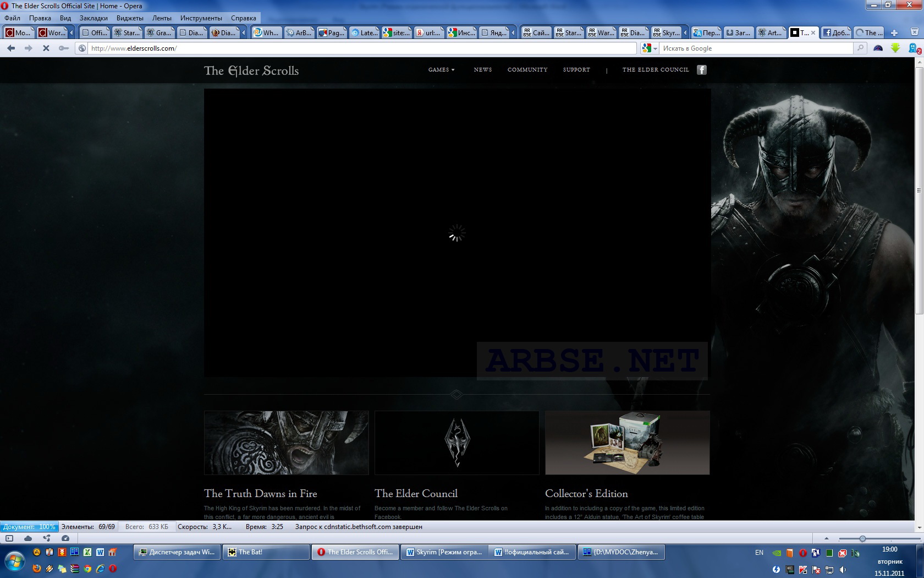Open the SUPPORT link

coord(576,70)
